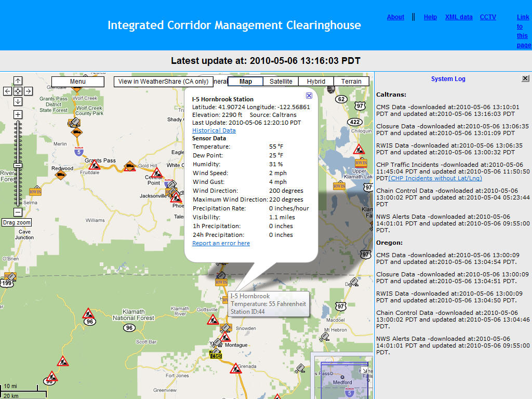Close the System Log panel
Screen dimensions: 532x399
coord(525,78)
